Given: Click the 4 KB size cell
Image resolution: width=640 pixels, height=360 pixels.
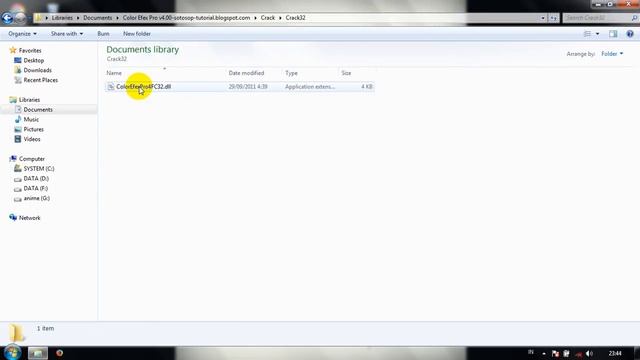Looking at the screenshot, I should [x=367, y=87].
